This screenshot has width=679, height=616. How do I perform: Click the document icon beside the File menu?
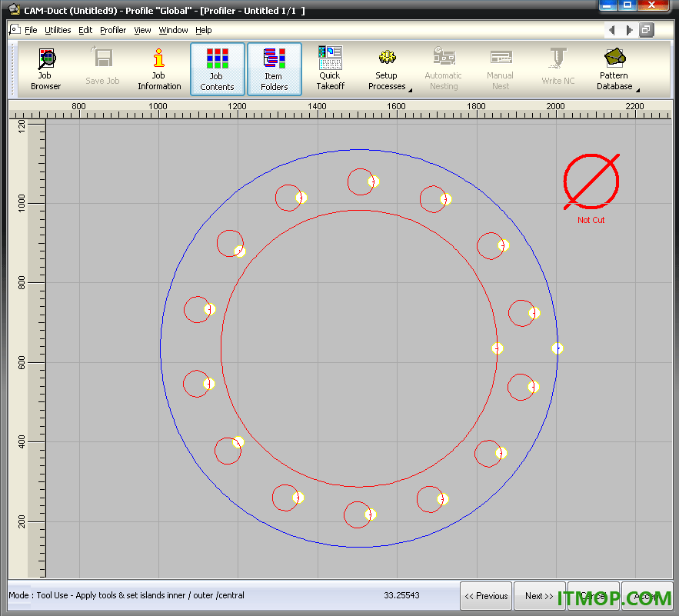tap(15, 29)
